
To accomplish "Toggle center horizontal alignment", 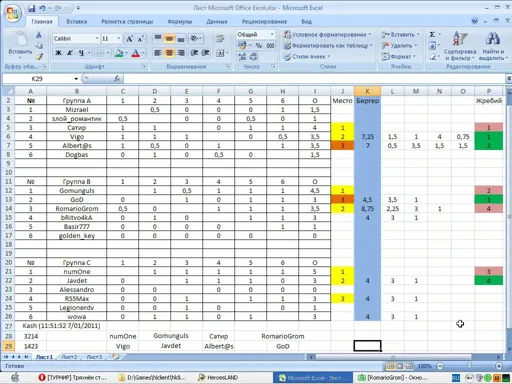I will (x=169, y=53).
